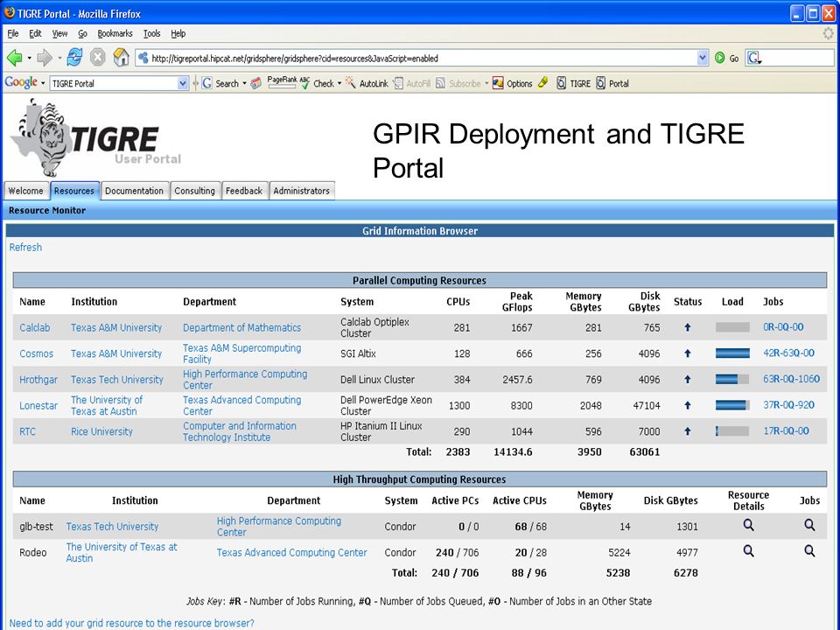The width and height of the screenshot is (840, 630).
Task: Open the Home page icon
Action: point(121,58)
